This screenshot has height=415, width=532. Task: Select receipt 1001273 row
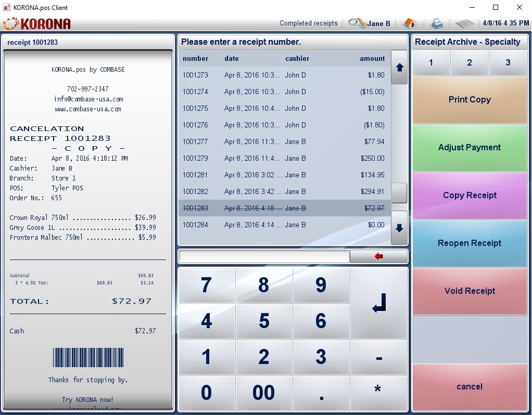coord(285,75)
